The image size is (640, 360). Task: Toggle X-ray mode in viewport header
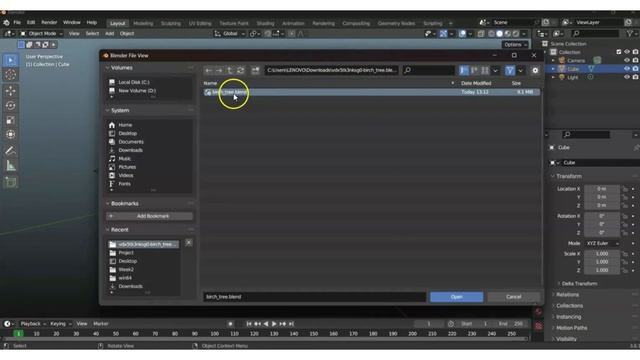(481, 34)
